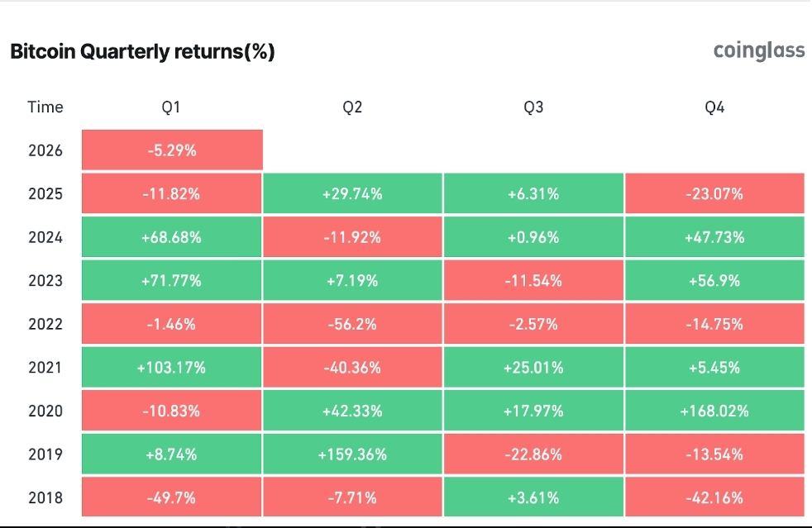Click the Bitcoin Quarterly returns title
812x528 pixels.
pyautogui.click(x=142, y=52)
